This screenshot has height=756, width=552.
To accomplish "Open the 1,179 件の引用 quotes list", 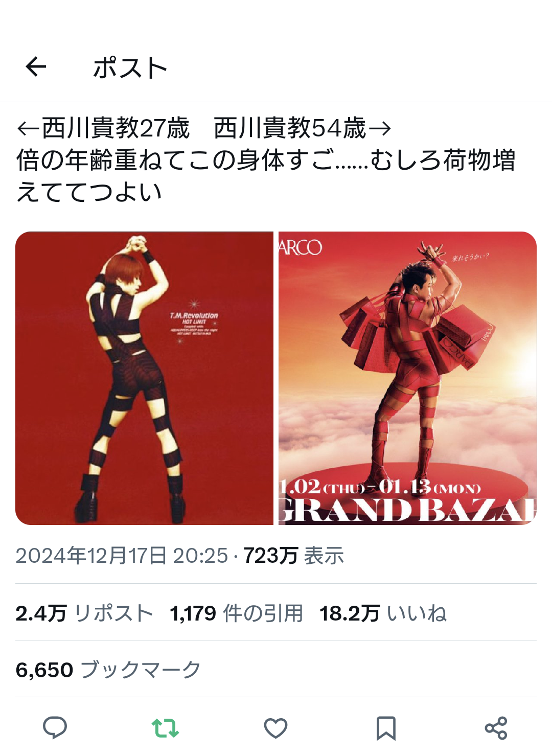I will click(x=236, y=613).
